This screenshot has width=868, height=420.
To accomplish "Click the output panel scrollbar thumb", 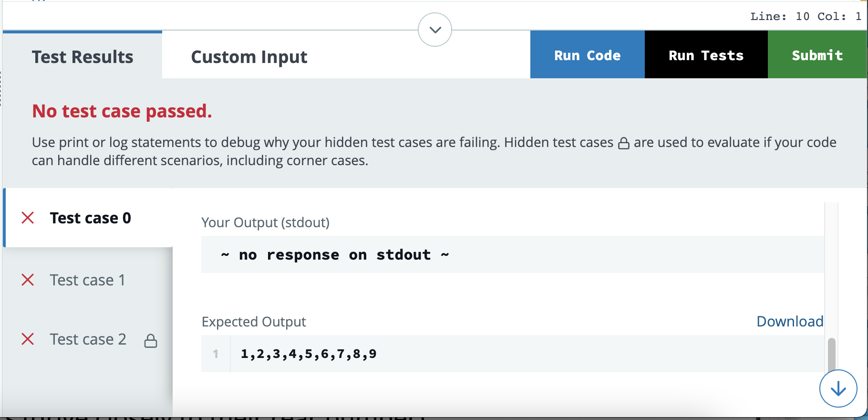I will pos(831,354).
